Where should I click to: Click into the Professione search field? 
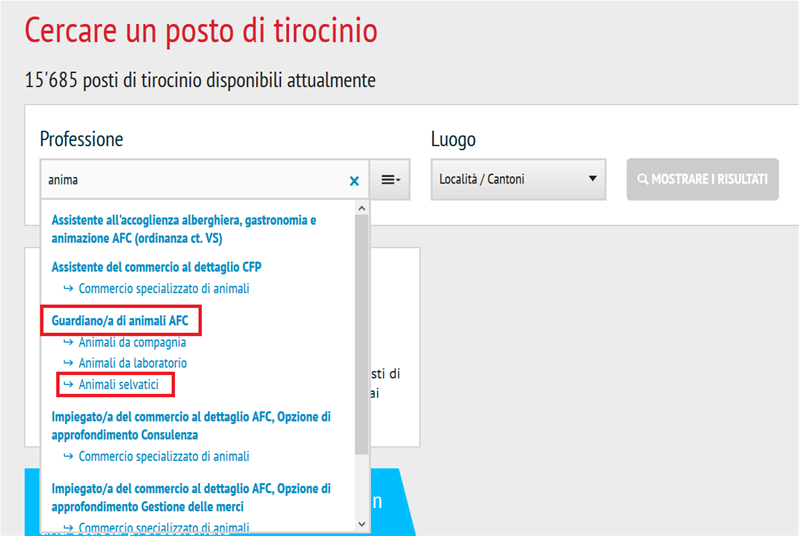(x=190, y=181)
